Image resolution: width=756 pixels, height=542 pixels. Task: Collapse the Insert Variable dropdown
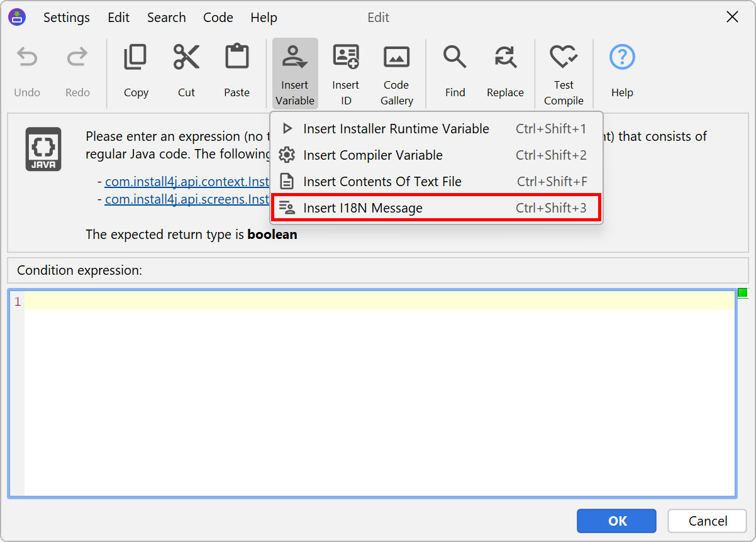click(294, 73)
